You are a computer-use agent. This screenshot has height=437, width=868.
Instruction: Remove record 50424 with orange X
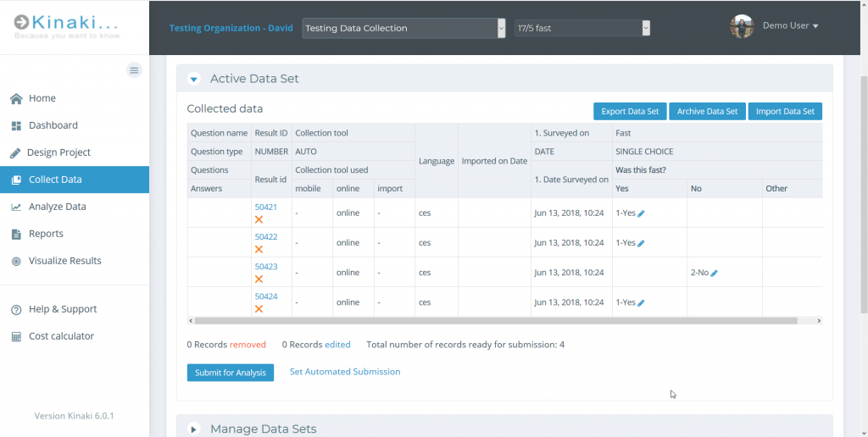pyautogui.click(x=259, y=309)
